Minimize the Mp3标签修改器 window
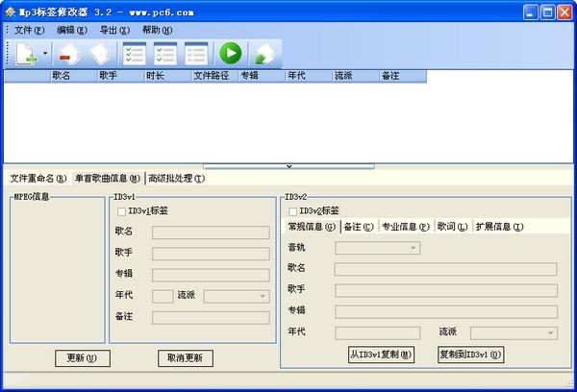577x392 pixels. click(530, 12)
